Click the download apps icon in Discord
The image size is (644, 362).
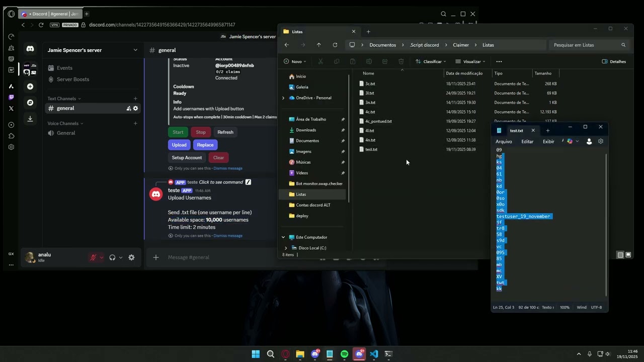(x=30, y=119)
